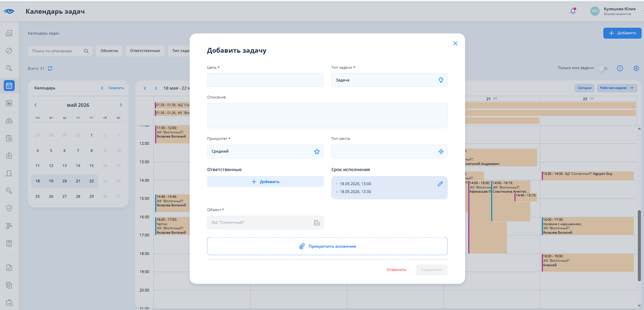Click the notifications bell icon

[x=573, y=11]
